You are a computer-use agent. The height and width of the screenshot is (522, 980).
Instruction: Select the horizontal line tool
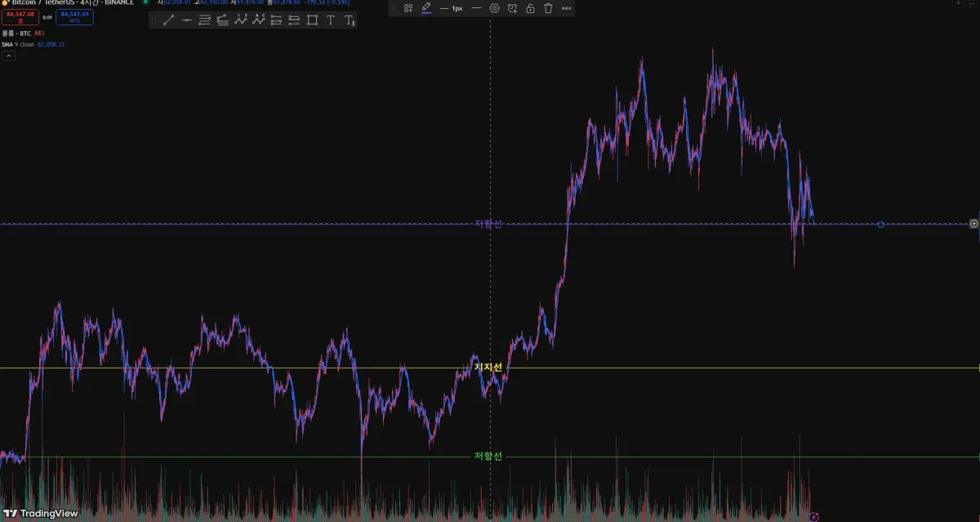187,20
